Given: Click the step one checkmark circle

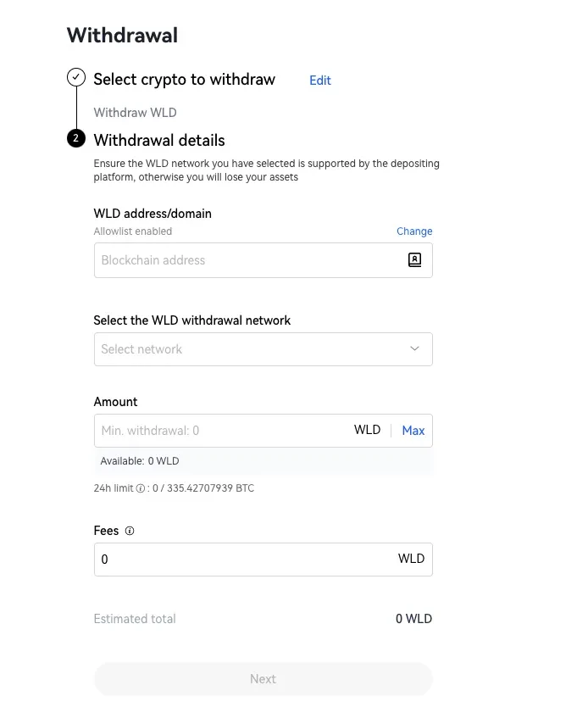Looking at the screenshot, I should 76,78.
